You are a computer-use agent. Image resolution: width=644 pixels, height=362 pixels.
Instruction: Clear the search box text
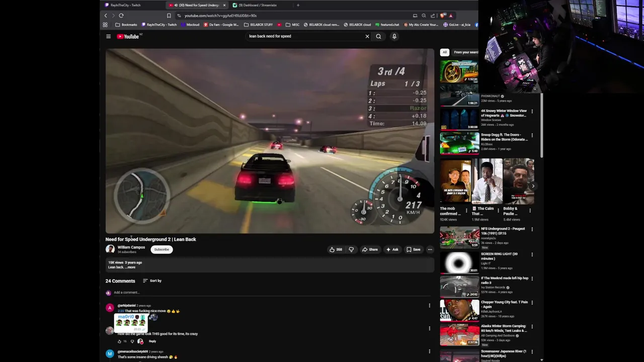pyautogui.click(x=367, y=36)
